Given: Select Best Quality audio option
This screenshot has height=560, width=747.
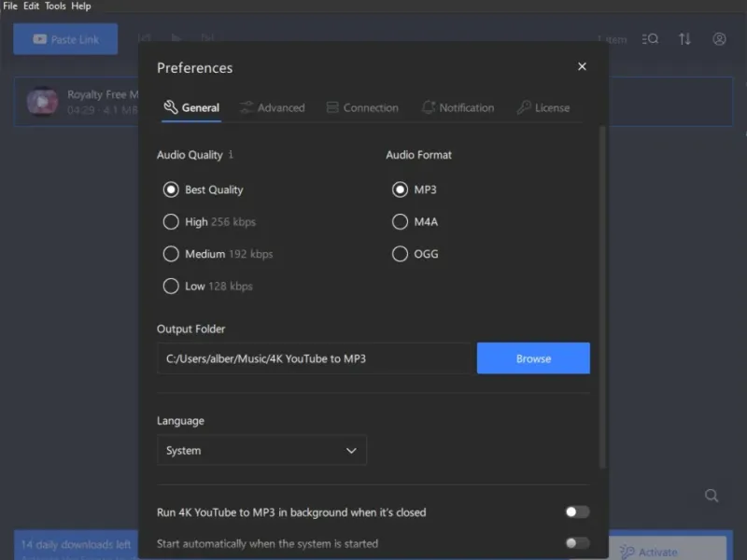Looking at the screenshot, I should tap(203, 189).
